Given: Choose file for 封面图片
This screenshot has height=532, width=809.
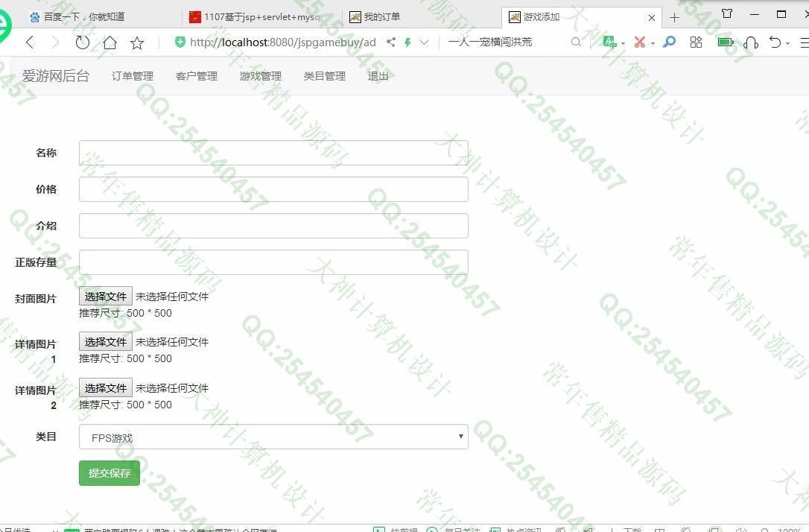Looking at the screenshot, I should point(106,297).
